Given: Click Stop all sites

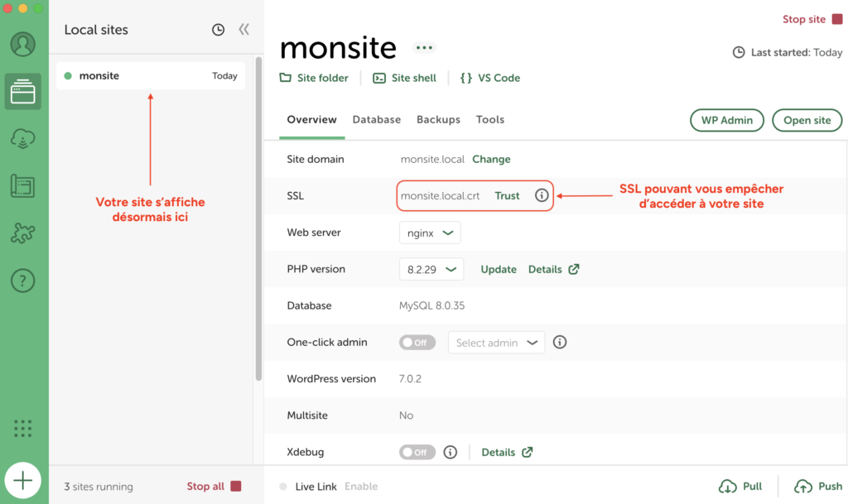Looking at the screenshot, I should 214,486.
